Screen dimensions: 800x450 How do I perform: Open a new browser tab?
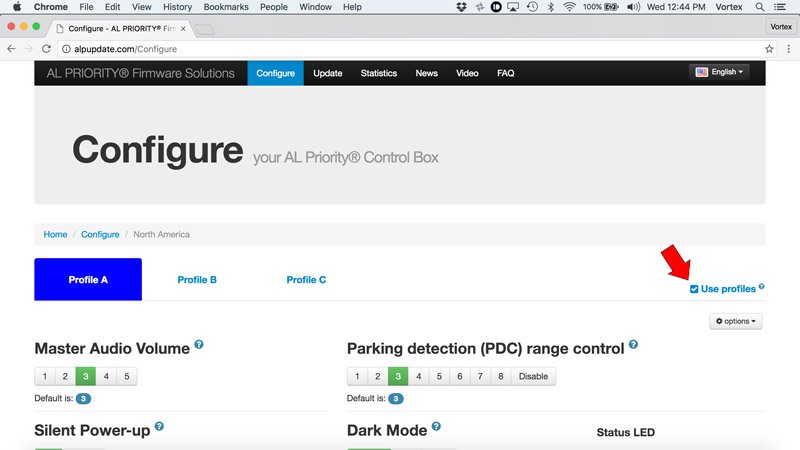coord(205,30)
